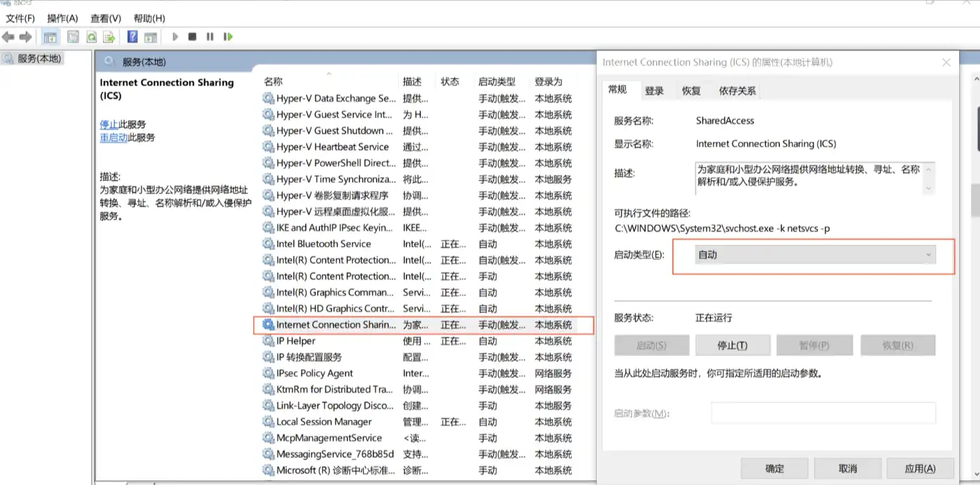Click the Export List toolbar icon
Image resolution: width=980 pixels, height=485 pixels.
click(109, 37)
